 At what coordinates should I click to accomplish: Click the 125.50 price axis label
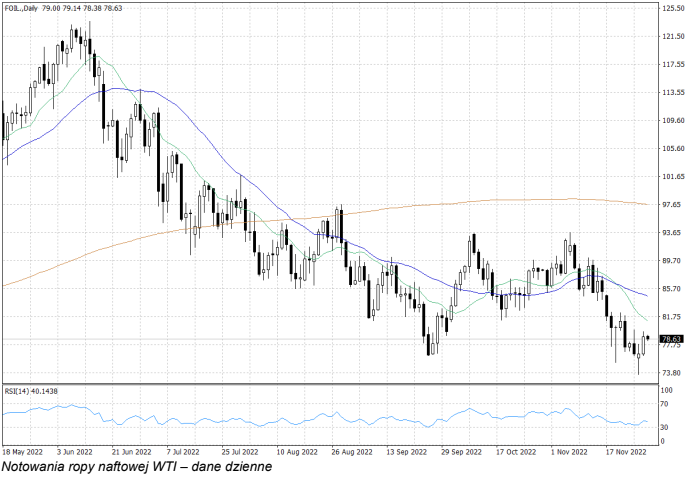[672, 8]
